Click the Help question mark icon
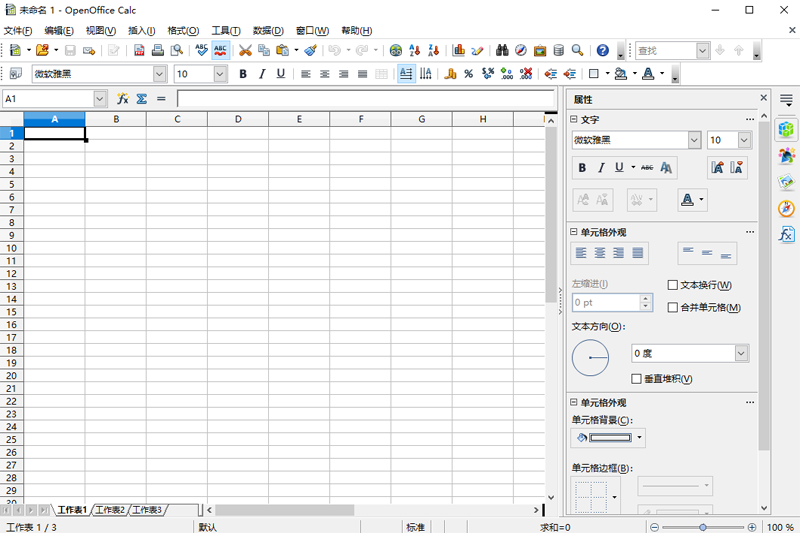This screenshot has height=533, width=800. (x=603, y=50)
